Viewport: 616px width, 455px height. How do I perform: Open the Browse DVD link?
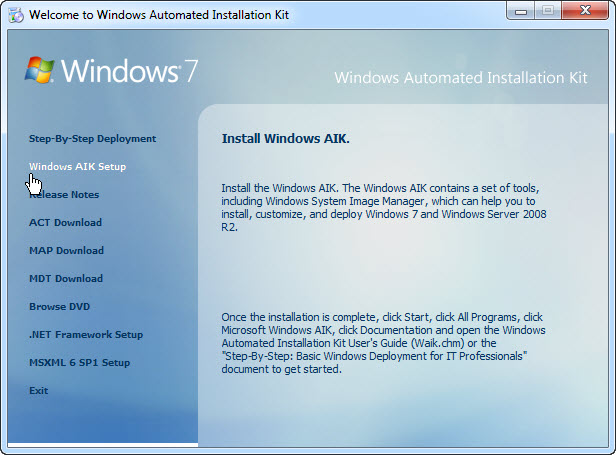click(59, 306)
